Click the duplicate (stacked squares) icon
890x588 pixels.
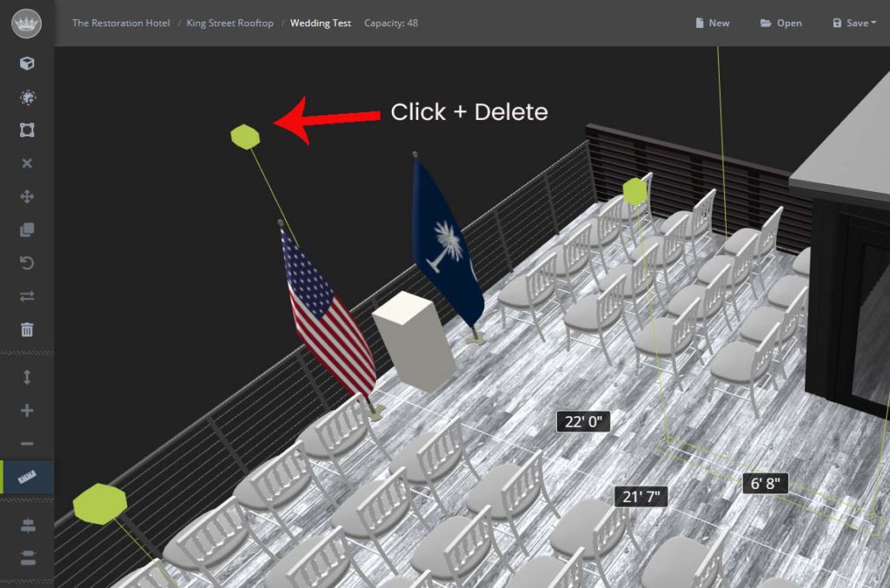pos(27,229)
